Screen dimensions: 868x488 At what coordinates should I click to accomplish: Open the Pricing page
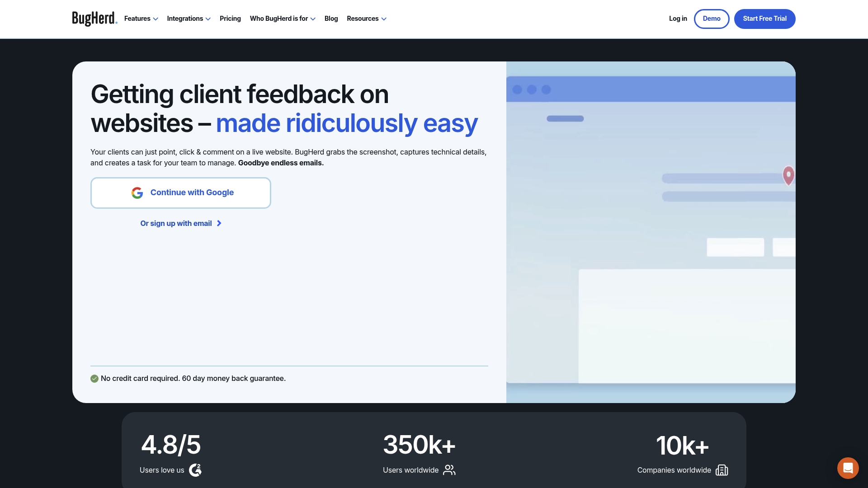point(230,19)
